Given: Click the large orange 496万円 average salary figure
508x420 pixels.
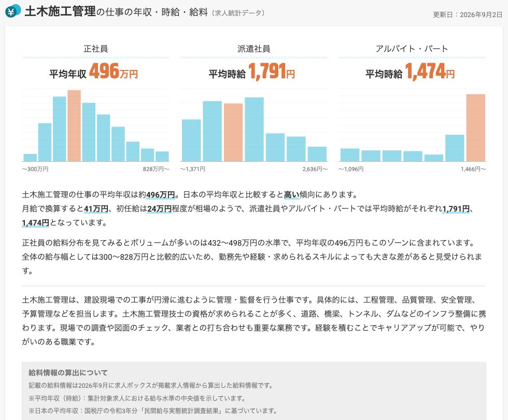Looking at the screenshot, I should click(x=114, y=71).
